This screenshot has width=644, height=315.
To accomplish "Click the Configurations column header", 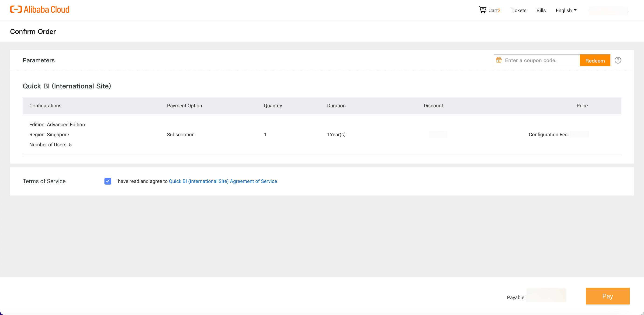I will (45, 106).
